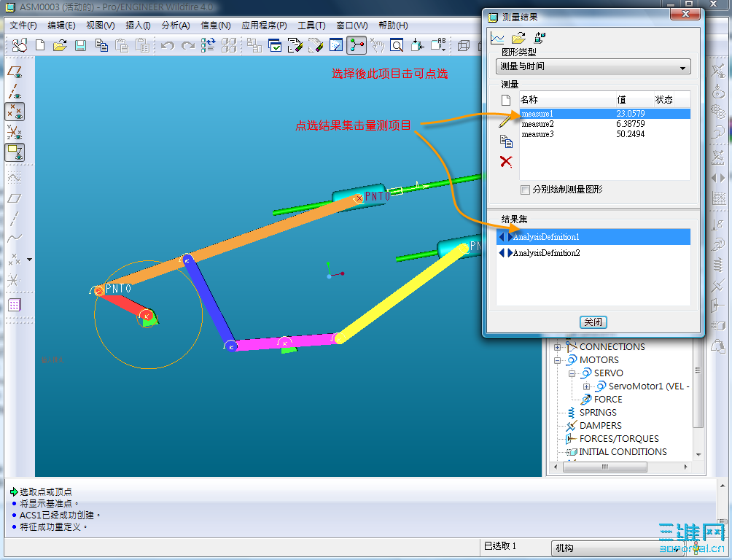Open the 分析(A) menu
The width and height of the screenshot is (732, 560).
coord(176,26)
